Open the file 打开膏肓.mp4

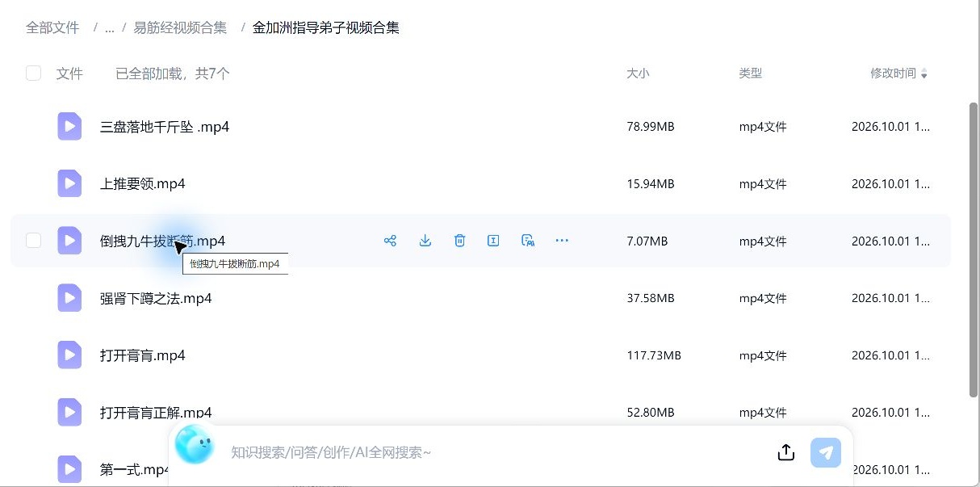(143, 355)
